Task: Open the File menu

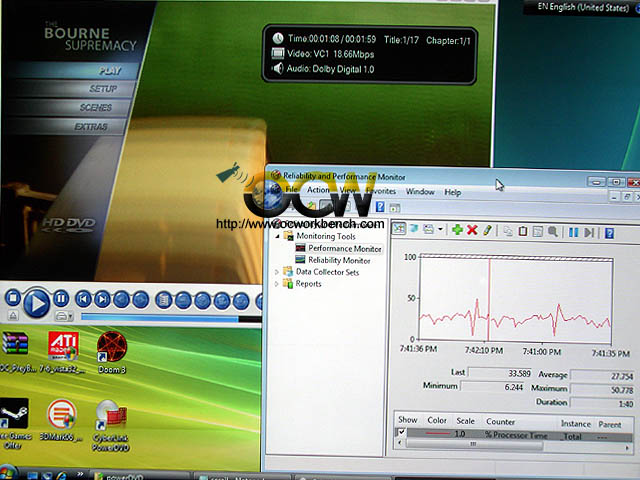Action: 291,189
